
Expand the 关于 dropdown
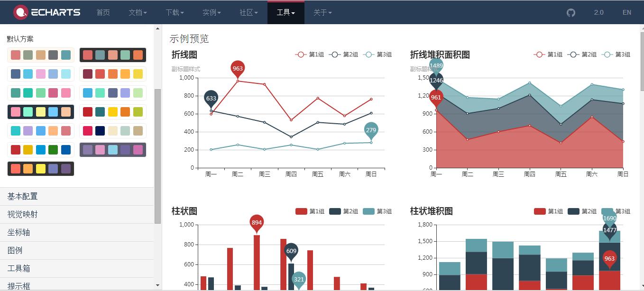click(x=322, y=12)
